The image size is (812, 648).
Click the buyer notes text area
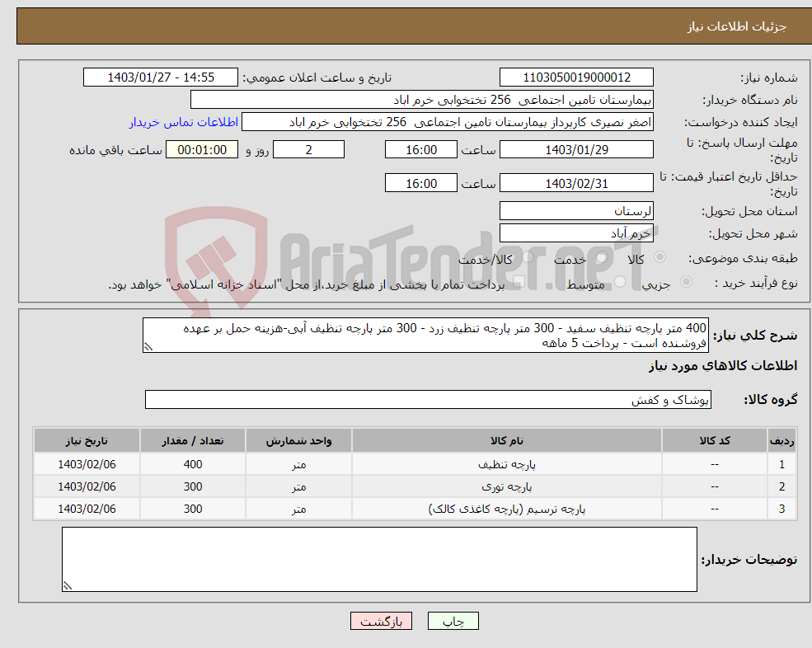pyautogui.click(x=379, y=560)
